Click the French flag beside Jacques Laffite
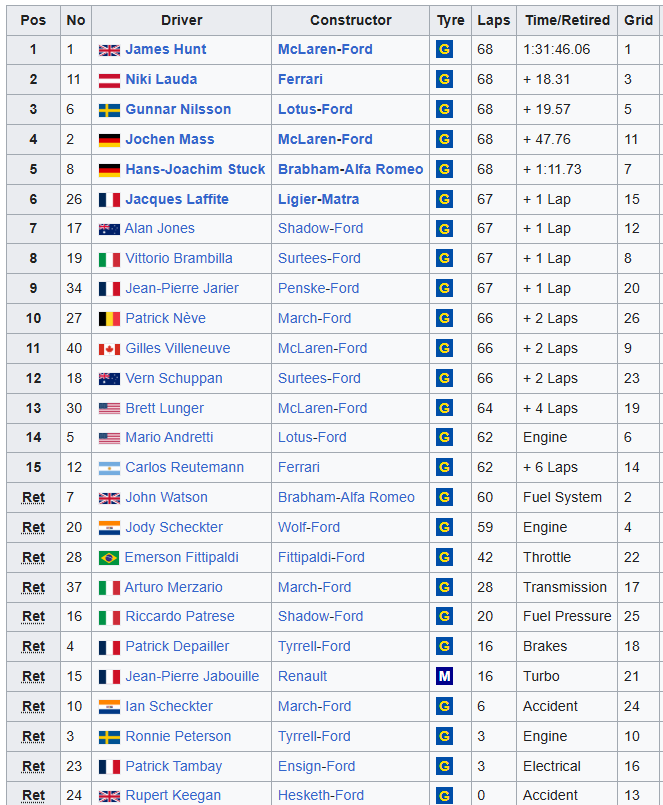This screenshot has width=663, height=805. [x=109, y=200]
